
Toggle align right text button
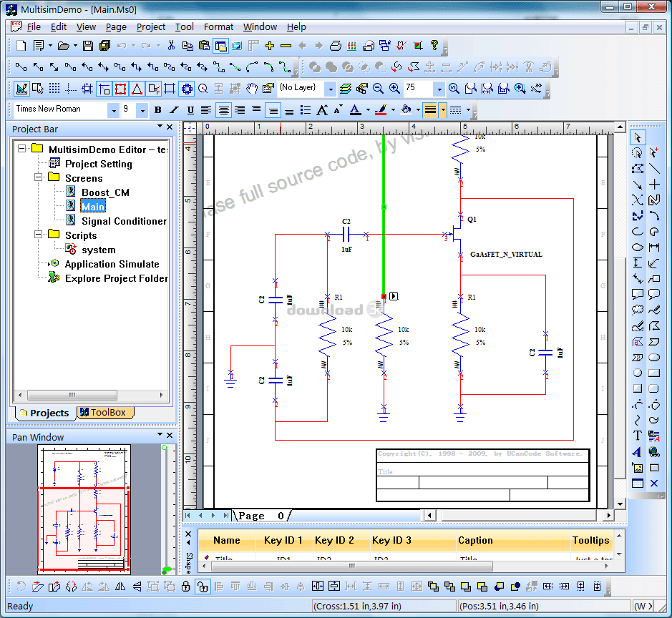240,110
